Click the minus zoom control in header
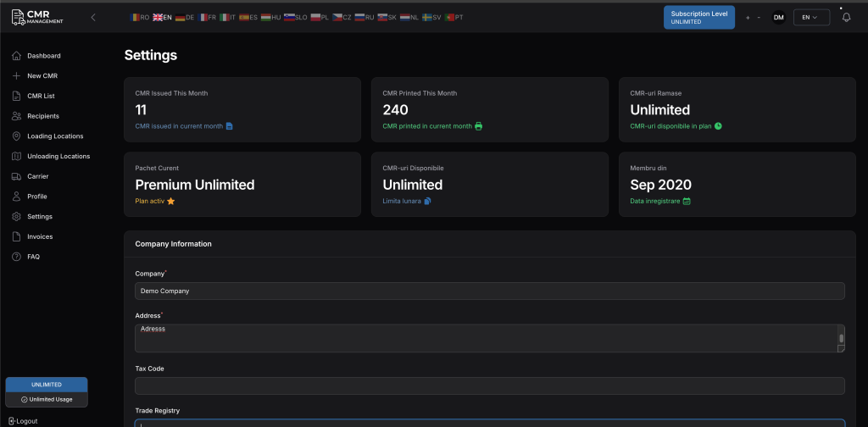The height and width of the screenshot is (427, 868). 759,18
